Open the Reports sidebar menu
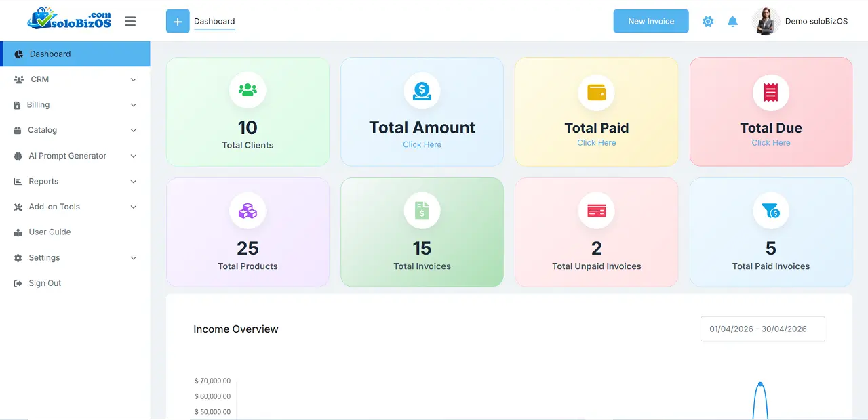The height and width of the screenshot is (420, 868). (75, 182)
